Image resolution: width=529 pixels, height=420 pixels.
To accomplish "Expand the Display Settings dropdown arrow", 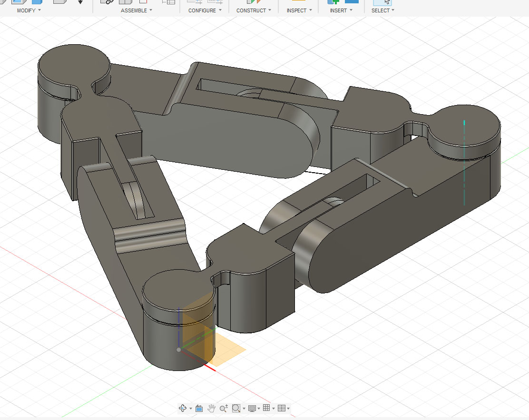I will click(x=259, y=409).
